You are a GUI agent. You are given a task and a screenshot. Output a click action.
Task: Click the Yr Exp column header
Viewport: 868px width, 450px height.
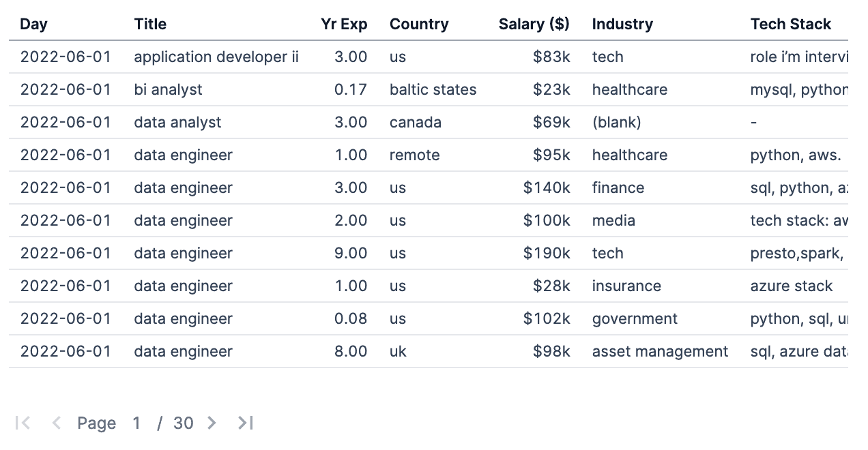345,24
